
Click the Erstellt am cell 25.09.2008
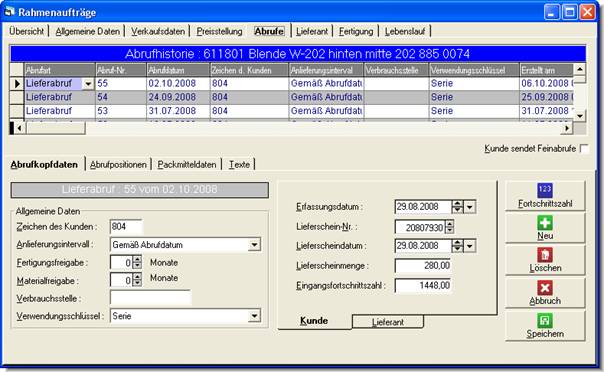[546, 97]
